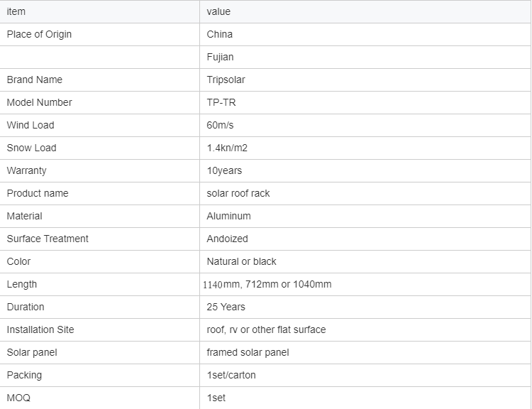
Task: Select the 'Installation Site' row label
Action: 40,329
